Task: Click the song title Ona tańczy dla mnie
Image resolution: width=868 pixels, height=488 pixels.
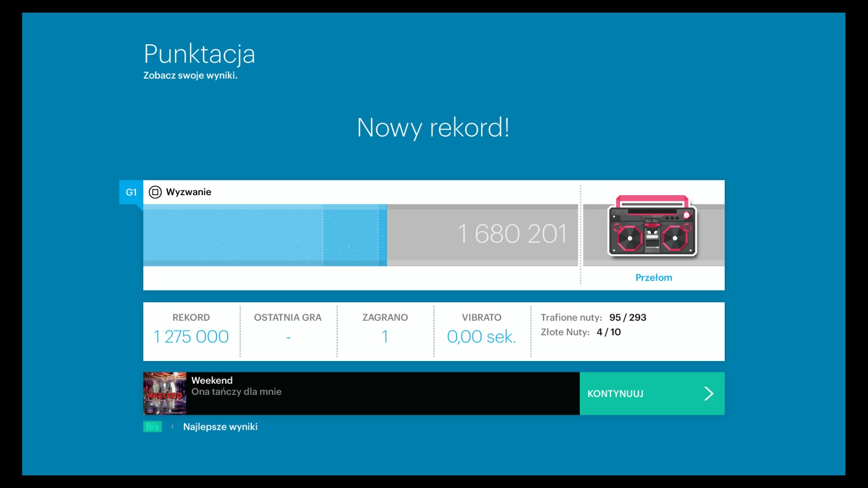Action: click(236, 392)
